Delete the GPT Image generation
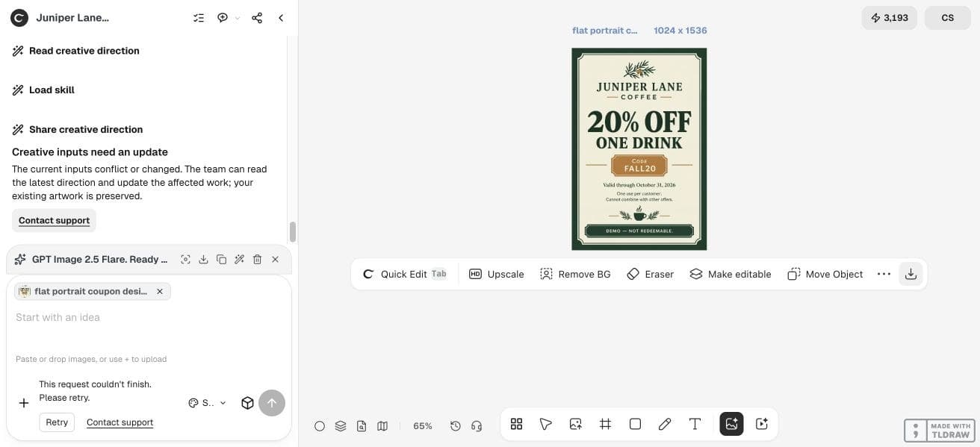 pos(257,260)
